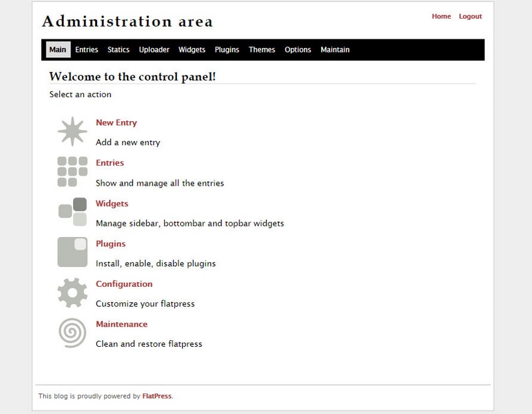Click 'Clean and restore flatpress' text
Image resolution: width=532 pixels, height=414 pixels.
click(x=149, y=343)
